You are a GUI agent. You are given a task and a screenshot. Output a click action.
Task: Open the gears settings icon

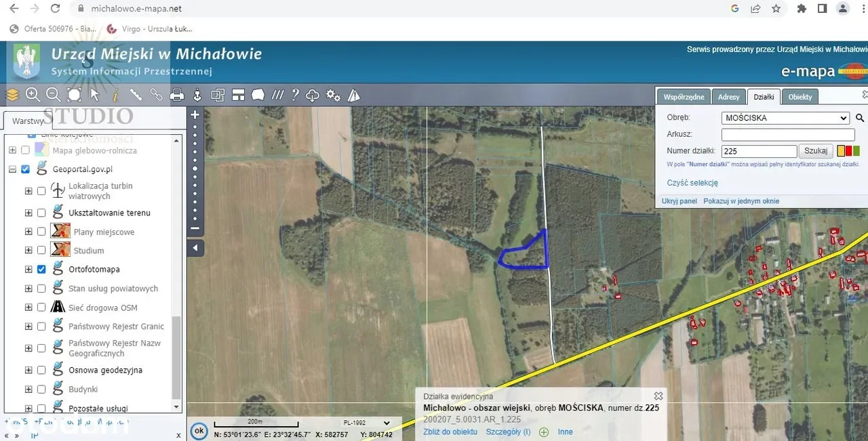point(333,95)
